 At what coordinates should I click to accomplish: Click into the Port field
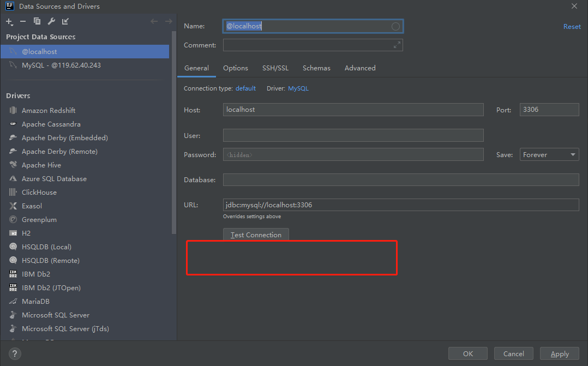(549, 110)
